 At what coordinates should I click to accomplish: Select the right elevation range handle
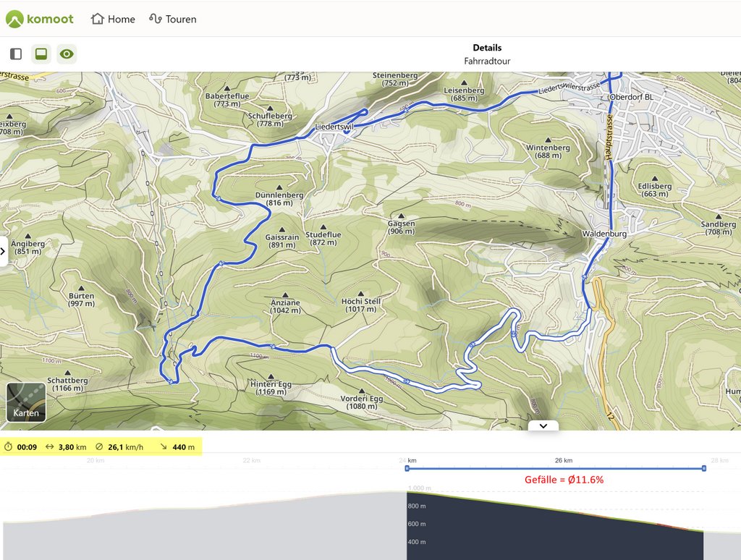pos(703,468)
